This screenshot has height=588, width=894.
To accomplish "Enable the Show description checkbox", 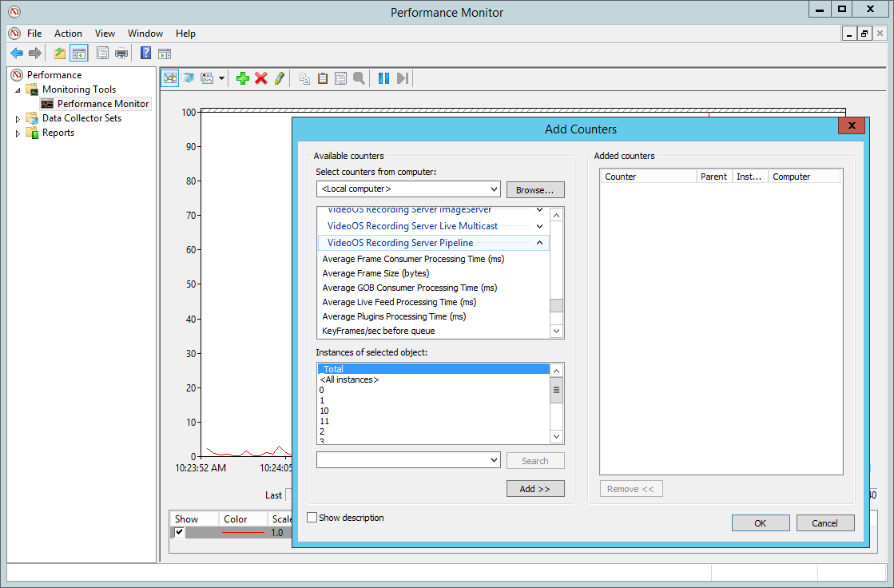I will coord(312,518).
